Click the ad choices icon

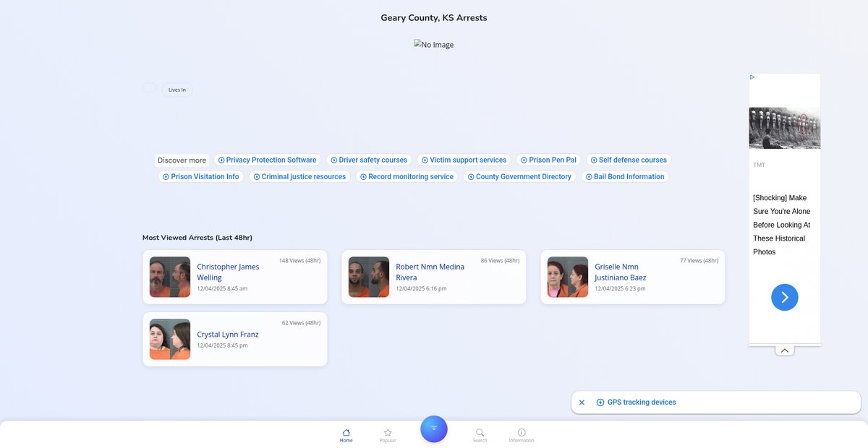click(x=753, y=77)
